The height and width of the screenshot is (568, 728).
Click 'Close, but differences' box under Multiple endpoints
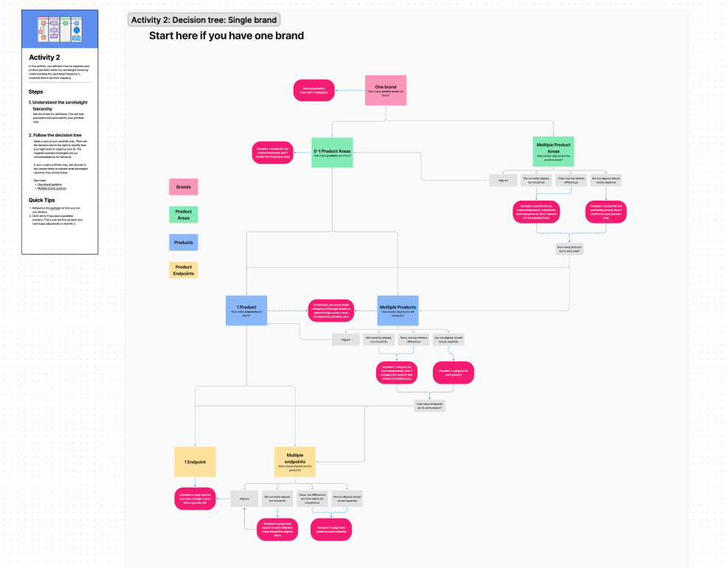tap(312, 499)
